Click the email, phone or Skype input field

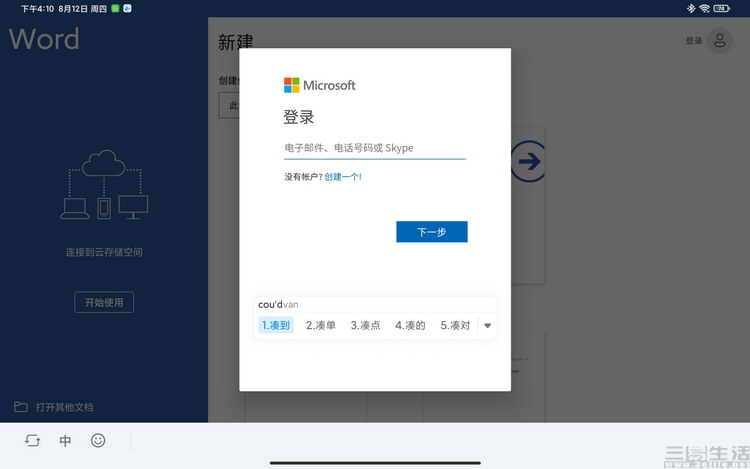pyautogui.click(x=375, y=148)
